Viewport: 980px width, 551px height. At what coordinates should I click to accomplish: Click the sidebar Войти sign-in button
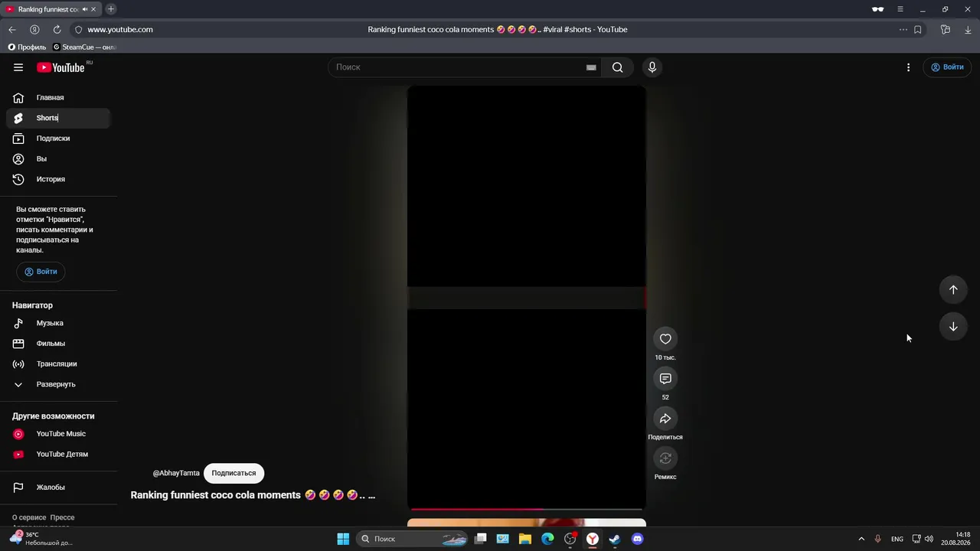[41, 272]
